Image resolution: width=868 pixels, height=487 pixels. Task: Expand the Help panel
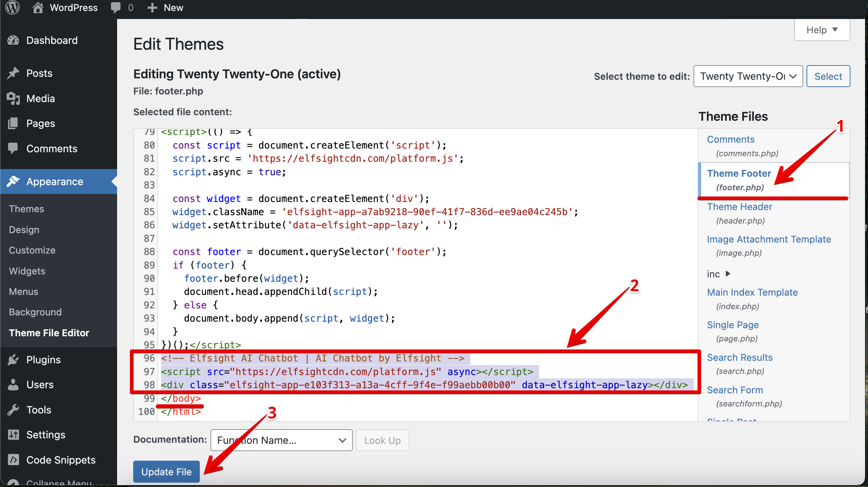point(822,30)
